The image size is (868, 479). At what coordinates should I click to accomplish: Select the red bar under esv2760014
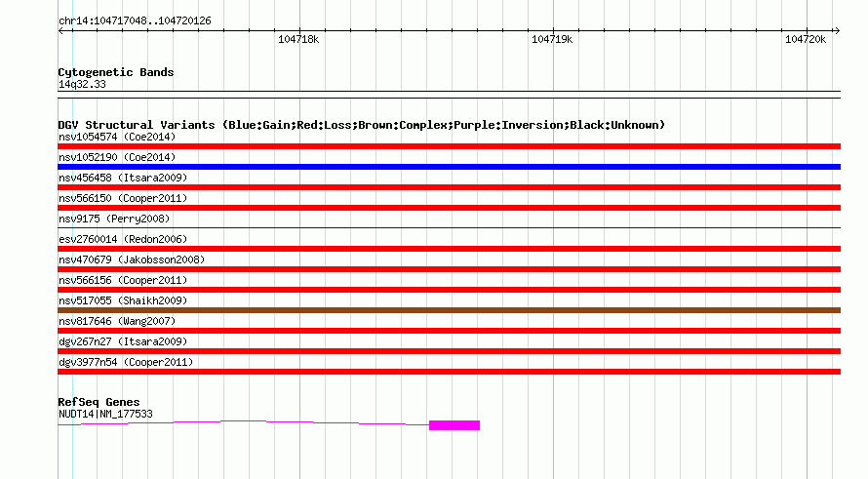[449, 249]
